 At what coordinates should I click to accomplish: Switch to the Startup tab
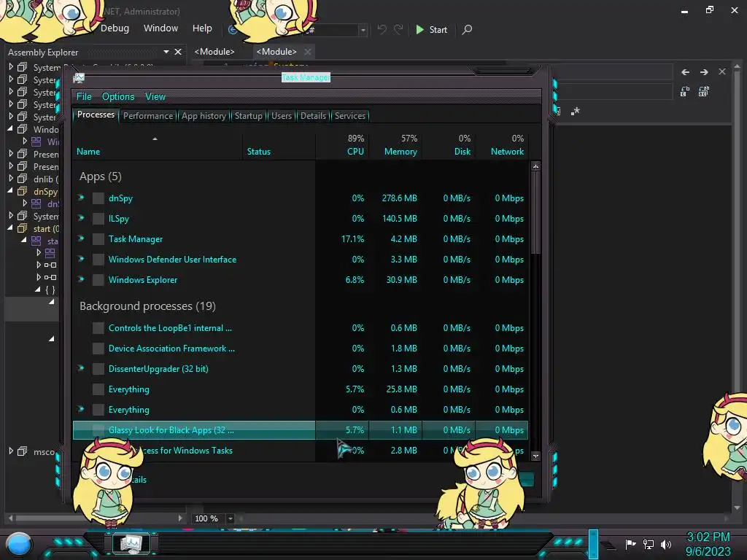click(x=248, y=116)
